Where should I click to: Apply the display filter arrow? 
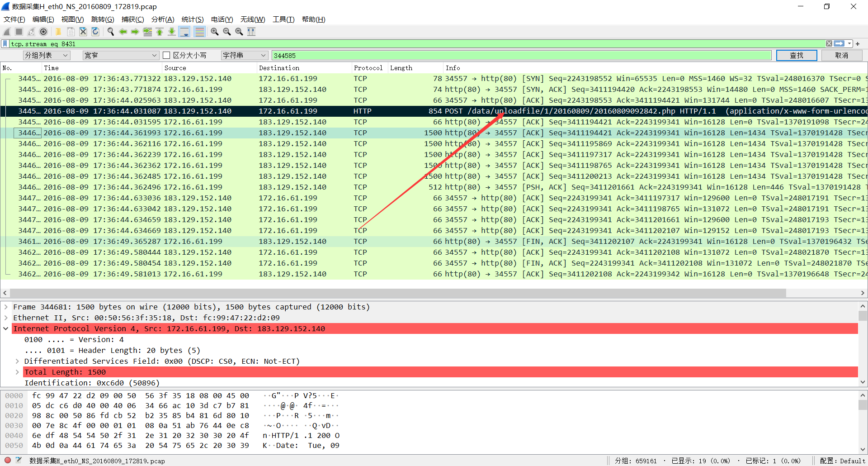click(839, 44)
